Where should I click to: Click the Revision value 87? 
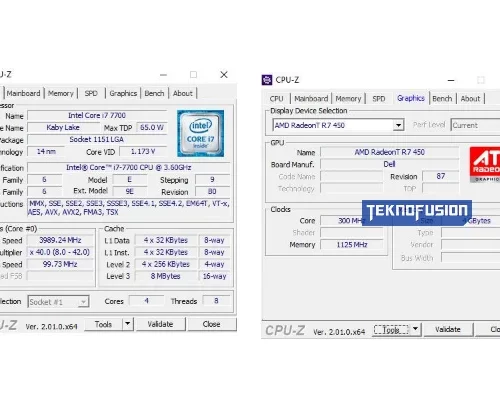441,176
